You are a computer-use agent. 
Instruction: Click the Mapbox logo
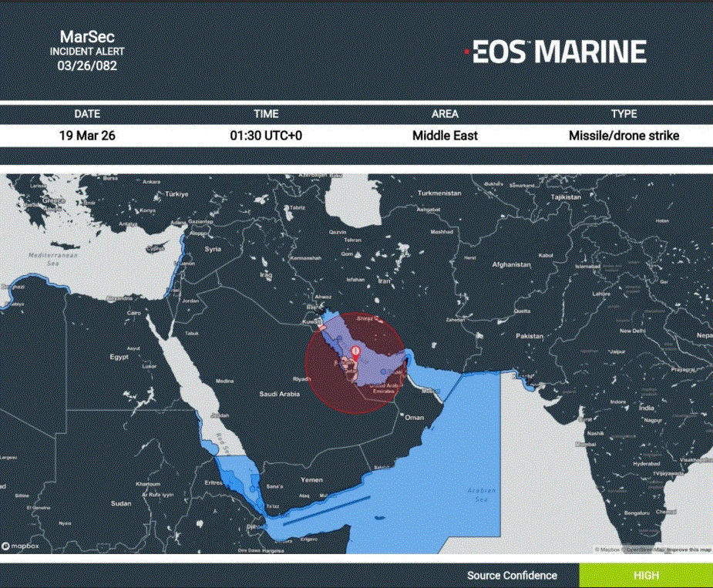coord(22,546)
